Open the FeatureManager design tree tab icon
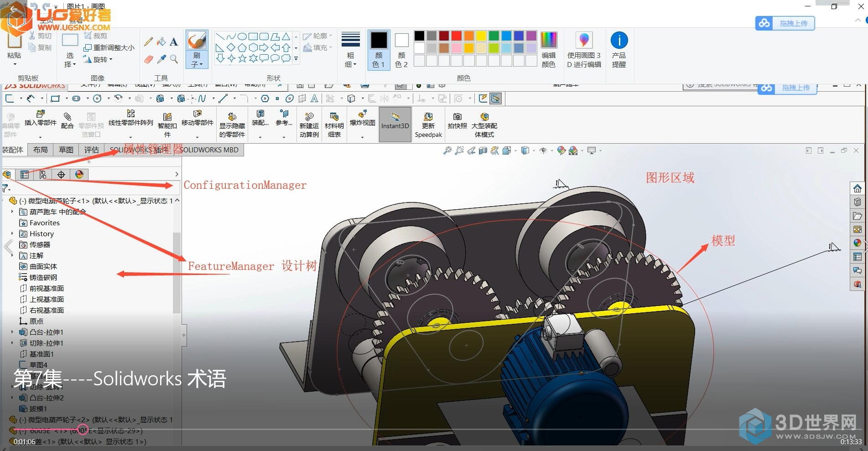 tap(7, 174)
